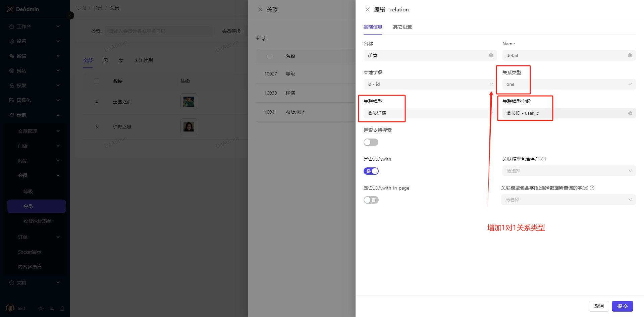Click the DeAdmin logo icon
The width and height of the screenshot is (644, 317).
10,9
